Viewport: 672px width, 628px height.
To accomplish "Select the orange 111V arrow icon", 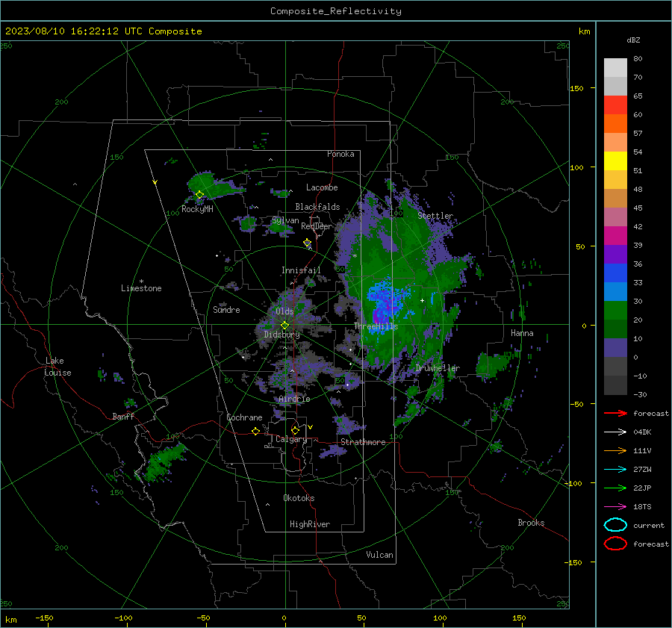I will point(615,450).
